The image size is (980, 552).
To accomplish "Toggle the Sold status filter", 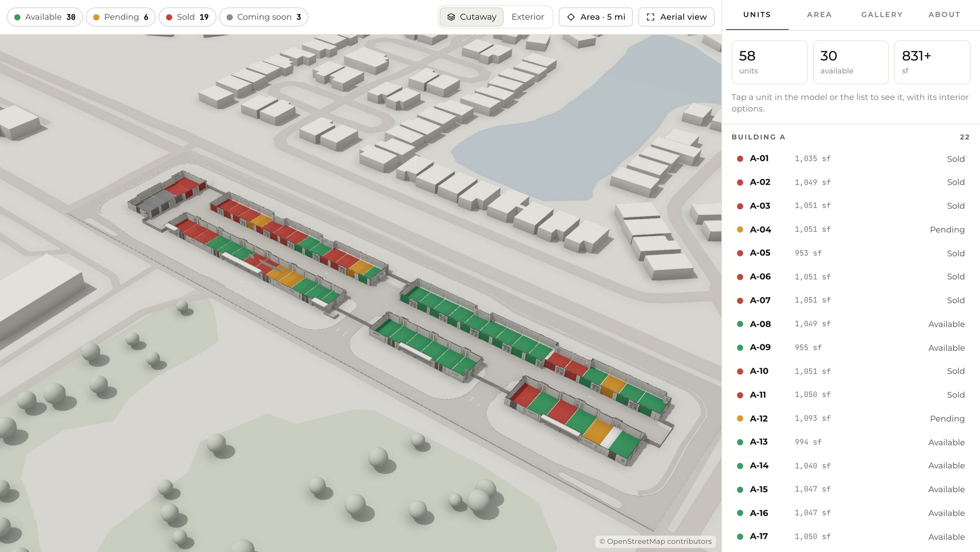I will pos(187,17).
